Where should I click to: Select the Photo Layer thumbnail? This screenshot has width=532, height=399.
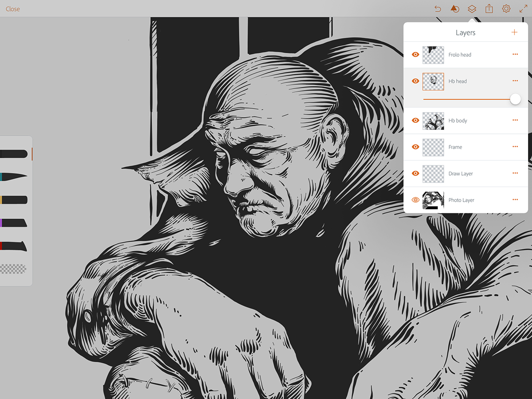433,200
